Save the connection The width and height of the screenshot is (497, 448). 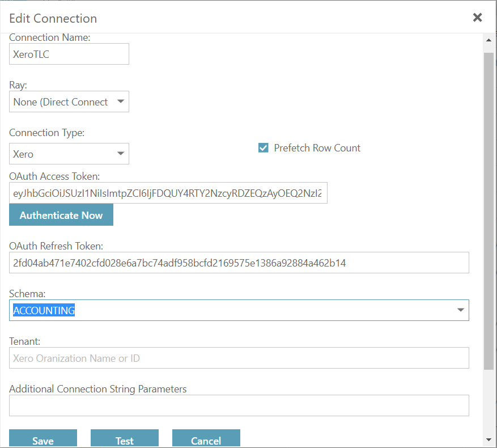[43, 438]
